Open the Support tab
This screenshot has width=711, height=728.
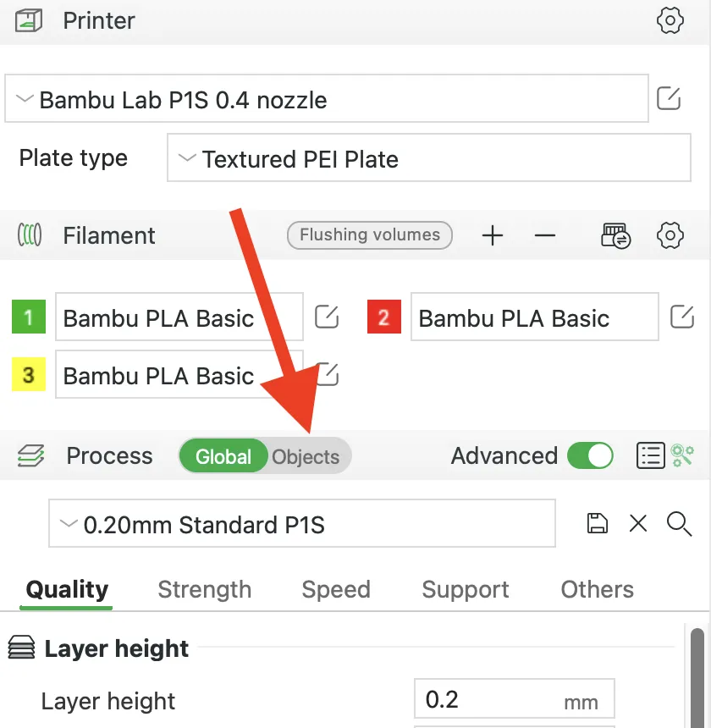click(465, 590)
